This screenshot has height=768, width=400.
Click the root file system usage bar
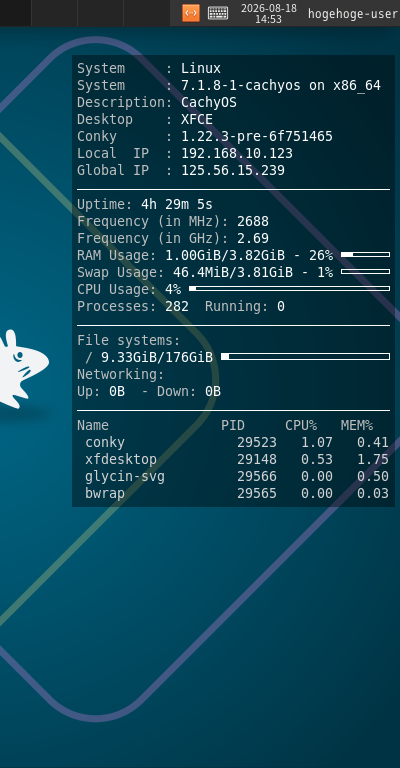point(306,357)
